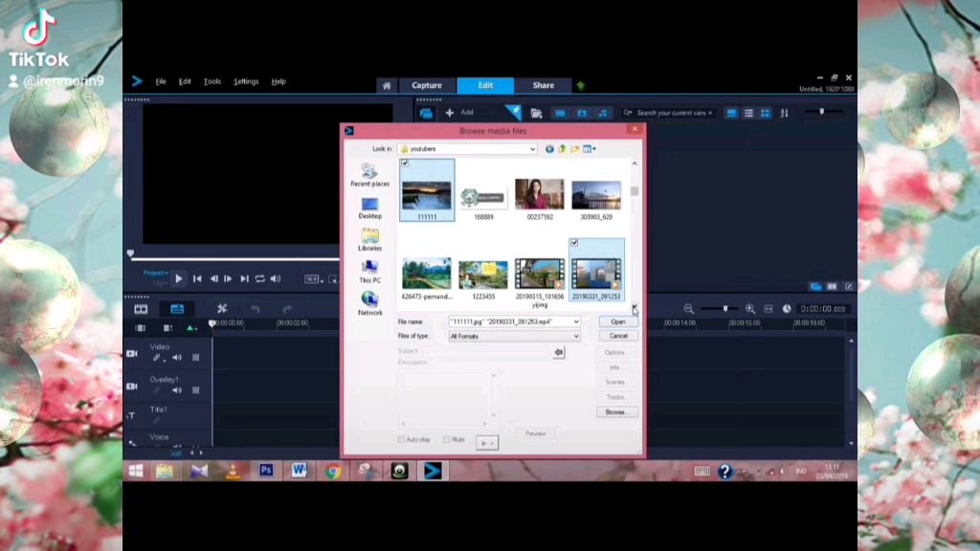Step to the next frame
This screenshot has height=551, width=980.
click(228, 278)
